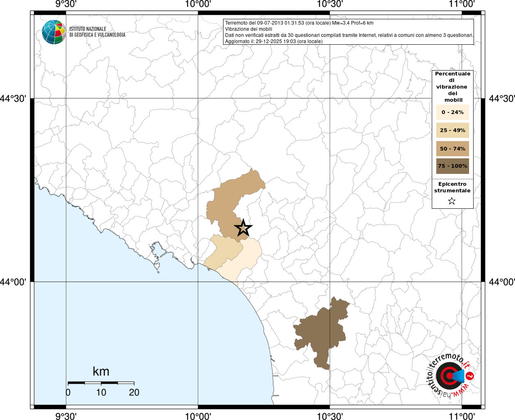Screen dimensions: 515x420
Task: Click 'Aggiornato il: 29-12-2025' line
Action: pos(274,41)
